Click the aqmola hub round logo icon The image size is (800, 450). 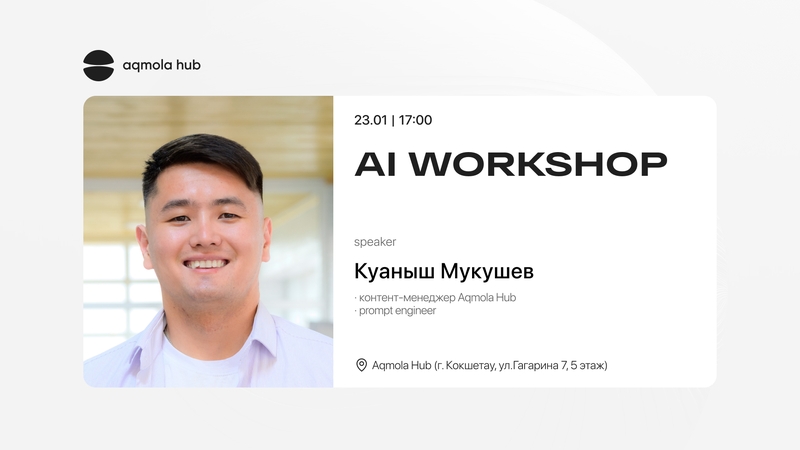point(98,65)
